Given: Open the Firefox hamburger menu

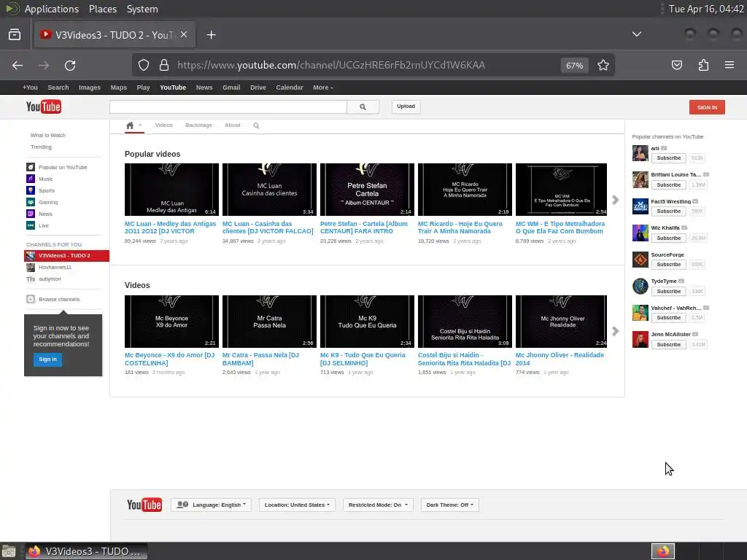Looking at the screenshot, I should [x=729, y=65].
